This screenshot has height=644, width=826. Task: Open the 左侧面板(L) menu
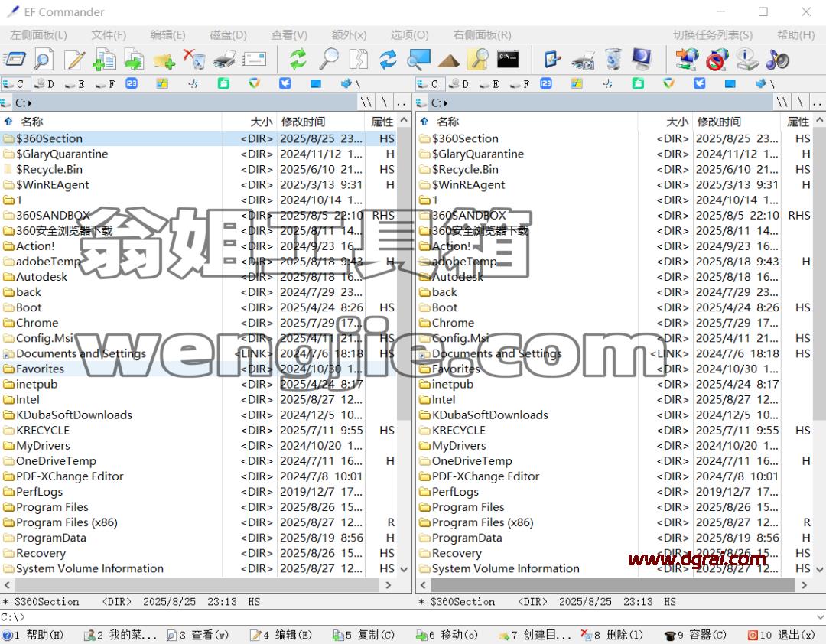pos(38,34)
